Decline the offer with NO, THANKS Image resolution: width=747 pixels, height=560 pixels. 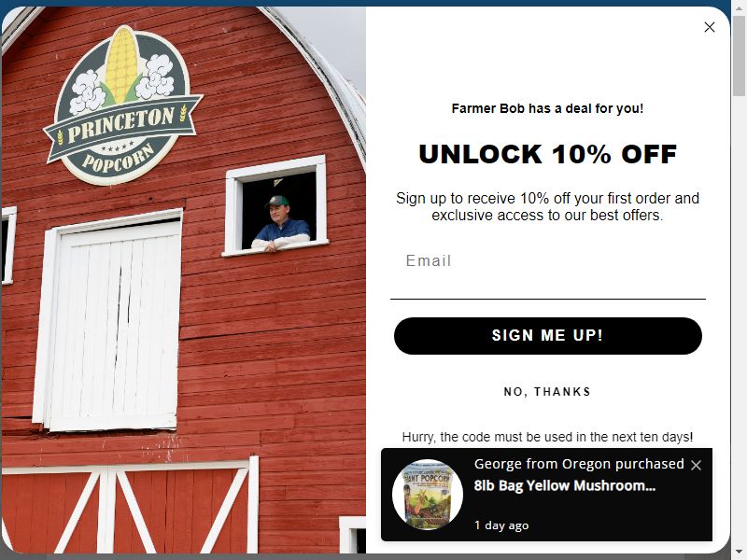547,392
